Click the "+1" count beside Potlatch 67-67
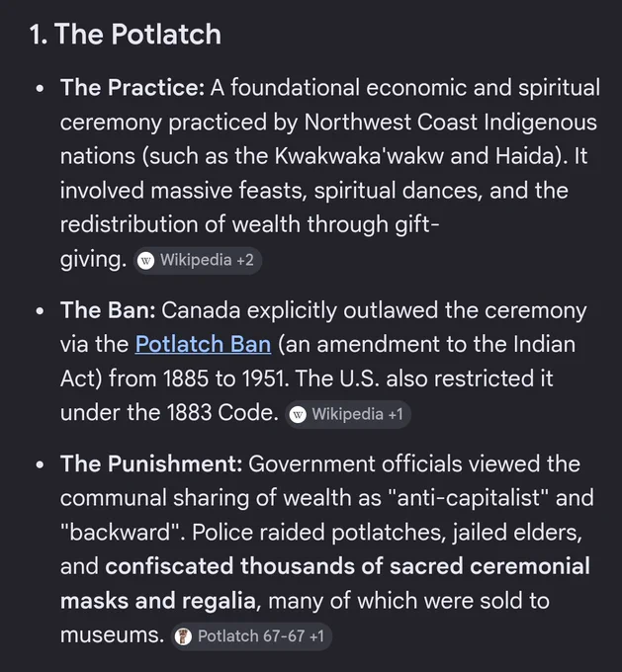622x672 pixels. pos(316,636)
